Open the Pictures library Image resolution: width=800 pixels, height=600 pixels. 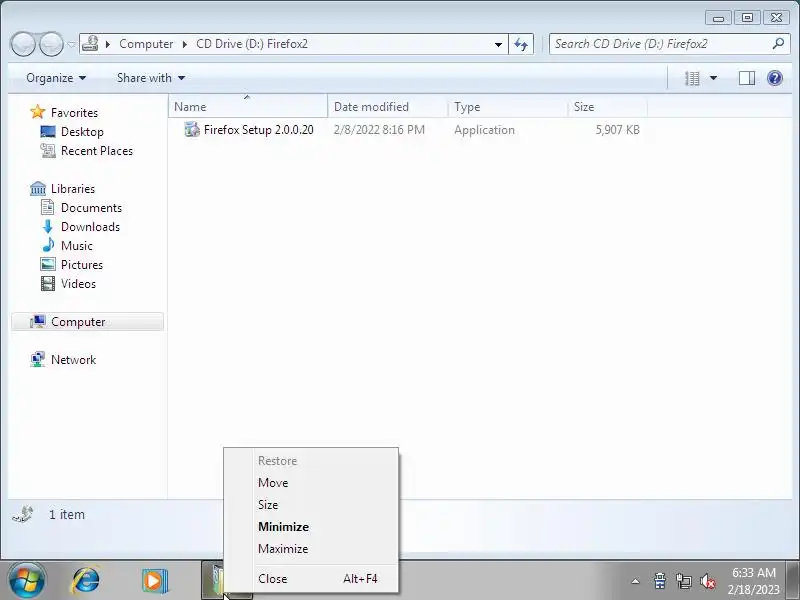pos(82,265)
